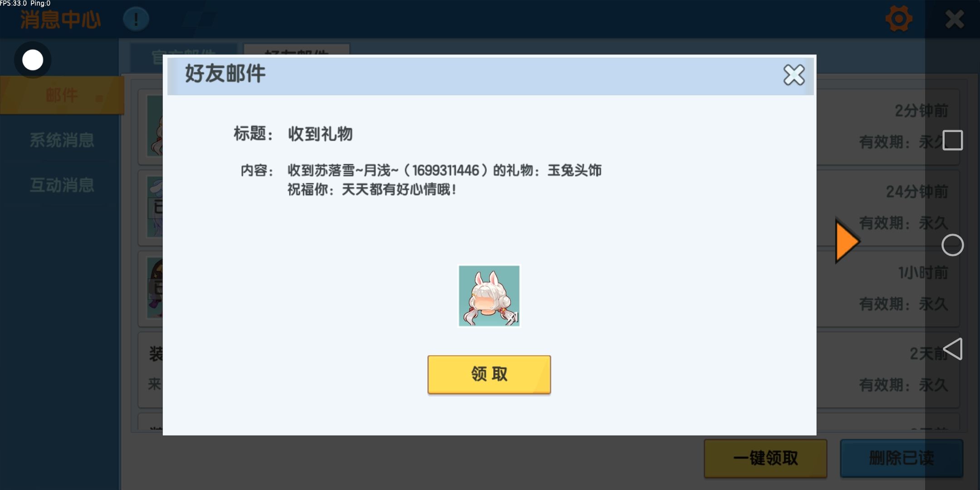
Task: Select the 邮件 sidebar tab
Action: 62,95
